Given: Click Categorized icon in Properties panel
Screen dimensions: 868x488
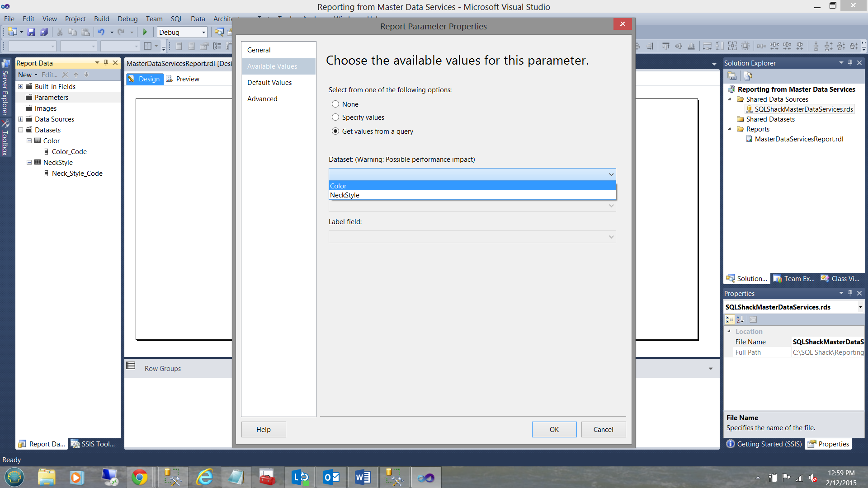Looking at the screenshot, I should (x=730, y=319).
